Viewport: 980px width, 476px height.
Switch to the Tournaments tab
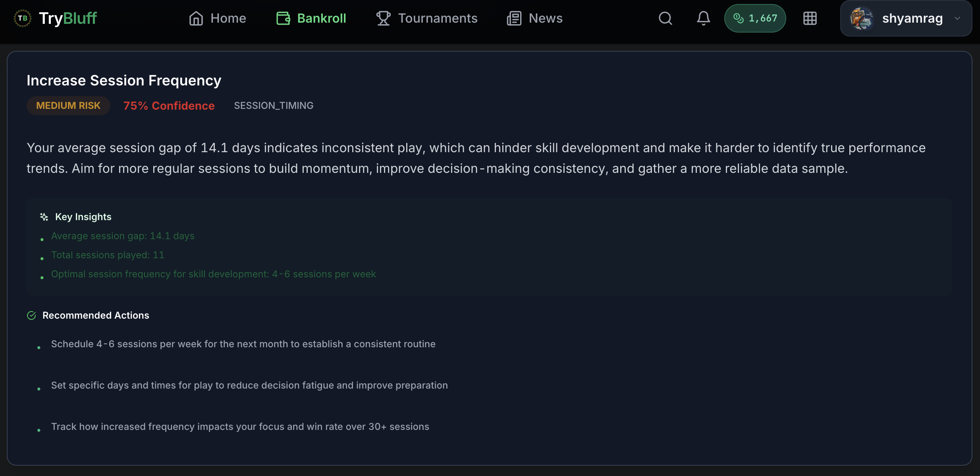pyautogui.click(x=438, y=18)
